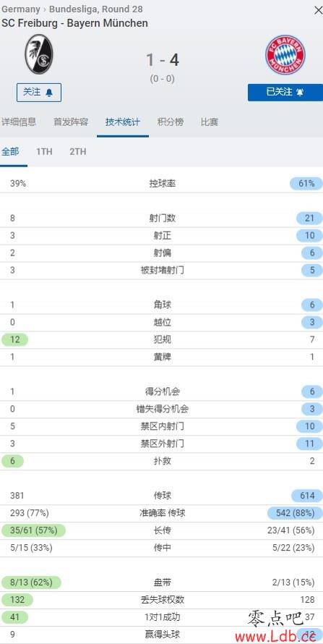Viewport: 323px width, 644px height.
Task: Close the match details panel
Action: pyautogui.click(x=318, y=10)
